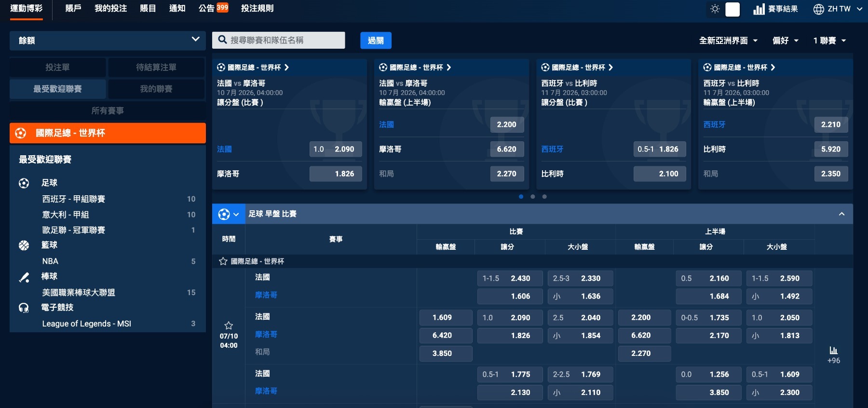Open 賬目 menu item

(x=148, y=8)
